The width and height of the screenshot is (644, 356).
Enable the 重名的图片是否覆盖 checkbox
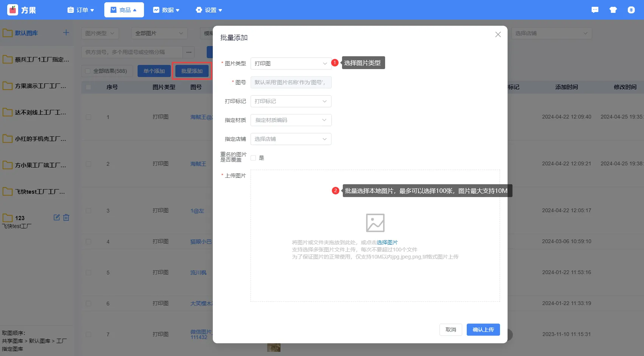pyautogui.click(x=254, y=158)
